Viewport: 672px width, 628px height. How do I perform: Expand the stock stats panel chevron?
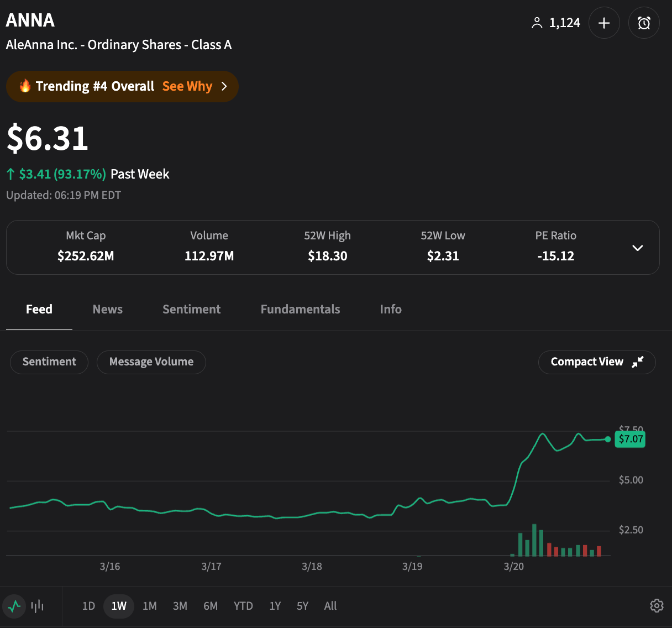[x=637, y=248]
